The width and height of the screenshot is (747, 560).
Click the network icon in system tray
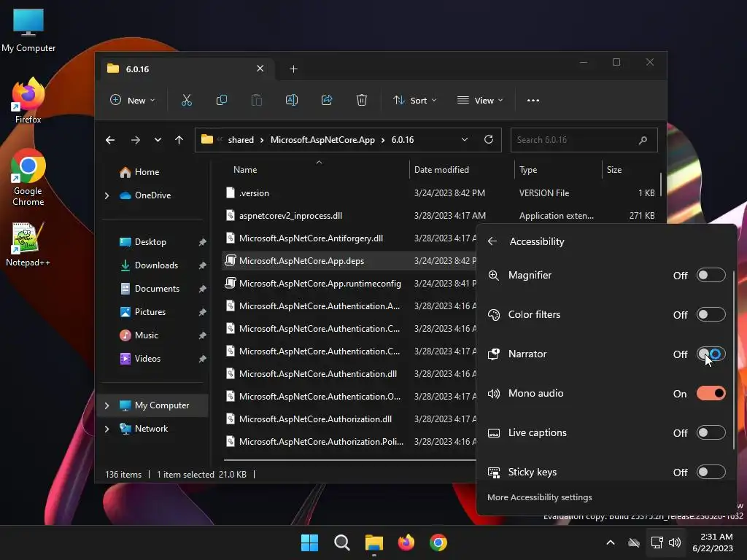(657, 542)
